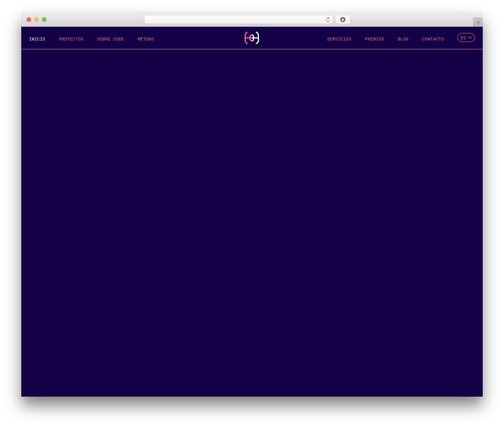The height and width of the screenshot is (427, 504).
Task: Open a new tab with plus button
Action: click(x=478, y=22)
